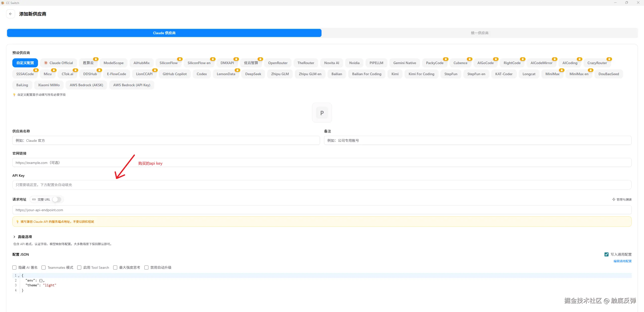The image size is (644, 312).
Task: Switch to Claude 供应商 tab
Action: [164, 33]
